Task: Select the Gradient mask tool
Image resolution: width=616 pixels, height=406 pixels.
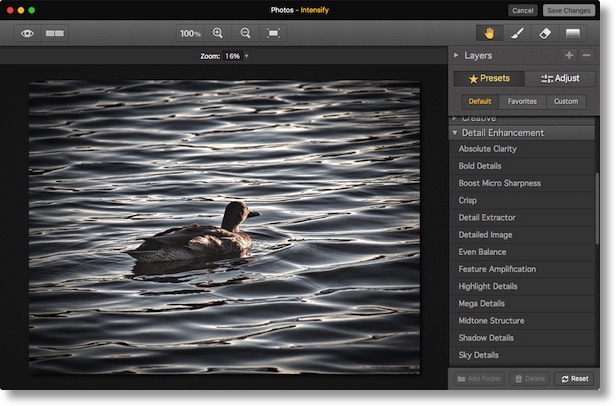Action: pyautogui.click(x=573, y=33)
